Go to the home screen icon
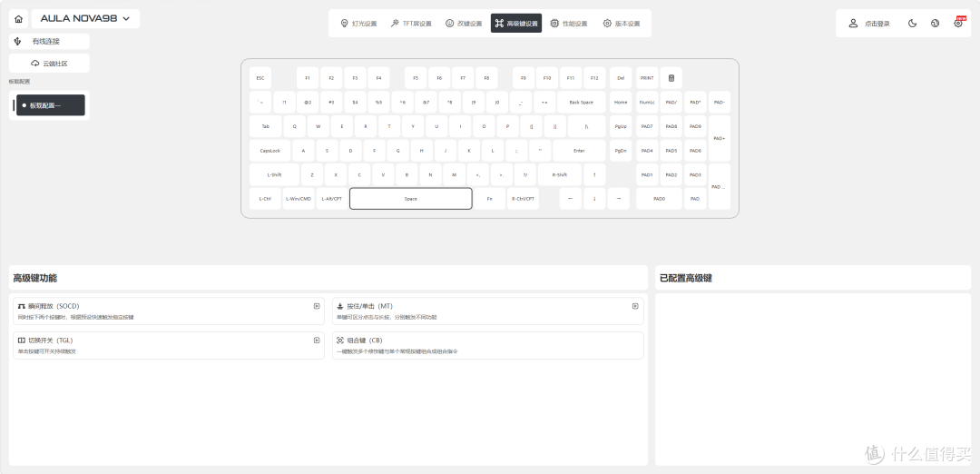This screenshot has height=474, width=980. coord(19,19)
